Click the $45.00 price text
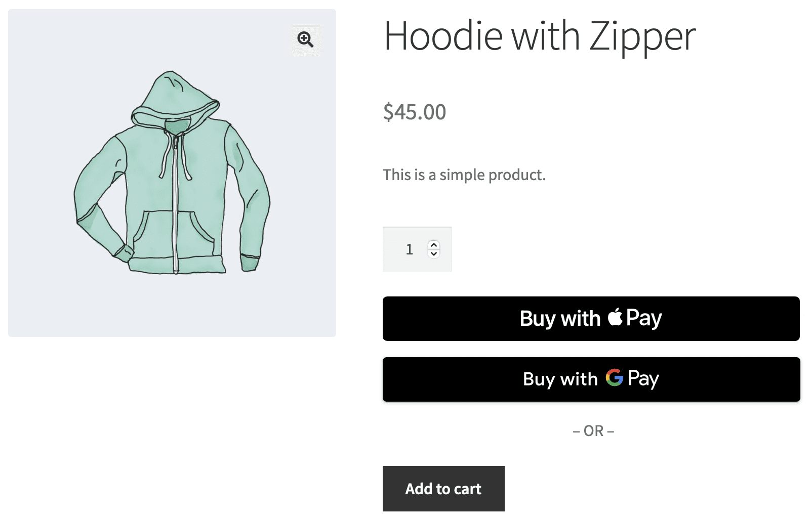Viewport: 812px width, 517px height. 415,112
